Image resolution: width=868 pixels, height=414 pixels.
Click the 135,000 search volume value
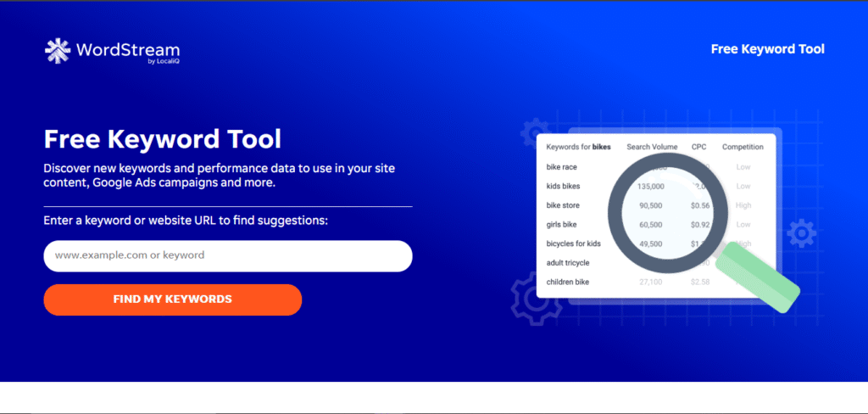(650, 187)
